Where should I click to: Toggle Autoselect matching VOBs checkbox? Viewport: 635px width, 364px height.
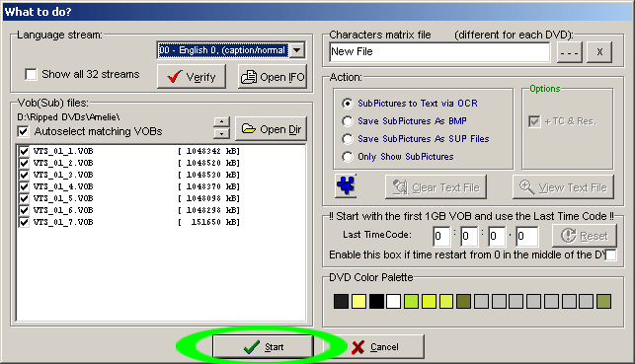(23, 131)
